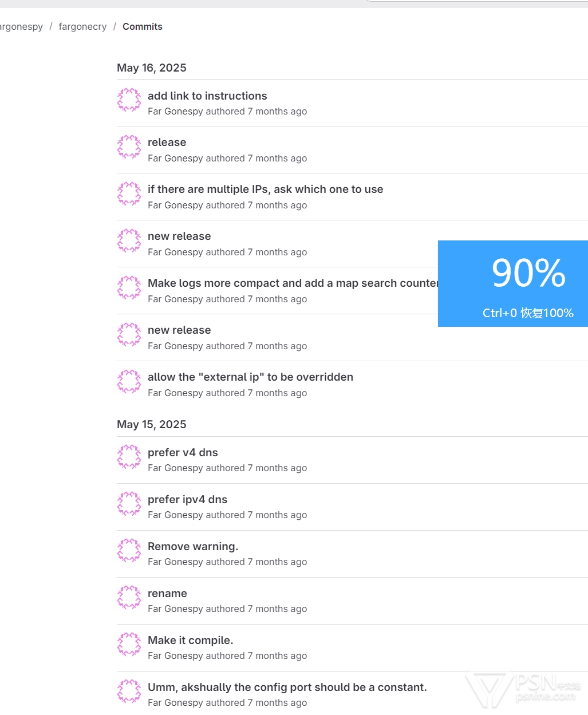Click avatar beside 'allow the external ip' commit
Viewport: 588px width, 715px height.
click(x=129, y=382)
